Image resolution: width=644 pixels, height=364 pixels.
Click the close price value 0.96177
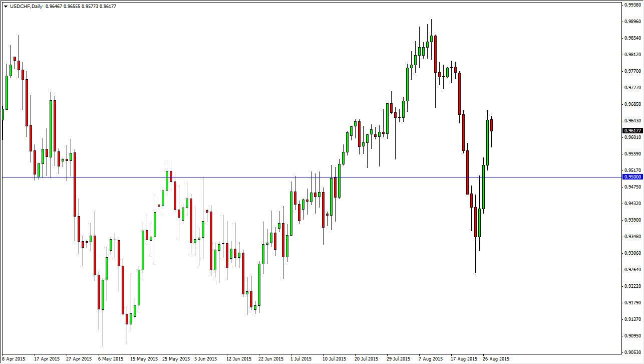pos(107,7)
